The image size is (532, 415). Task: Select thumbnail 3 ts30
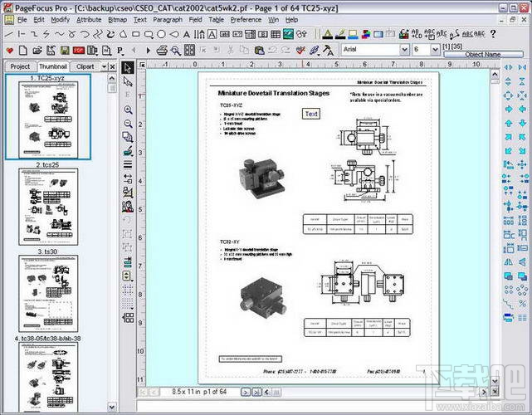pyautogui.click(x=48, y=292)
